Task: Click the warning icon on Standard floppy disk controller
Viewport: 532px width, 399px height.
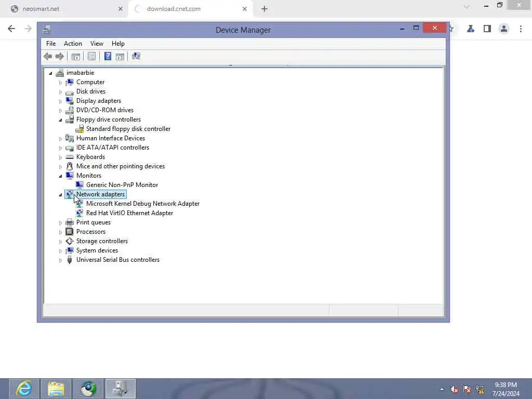Action: pos(79,129)
